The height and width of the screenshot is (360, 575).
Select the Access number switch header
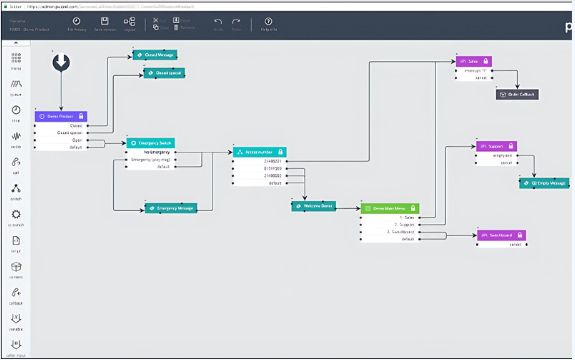(260, 152)
